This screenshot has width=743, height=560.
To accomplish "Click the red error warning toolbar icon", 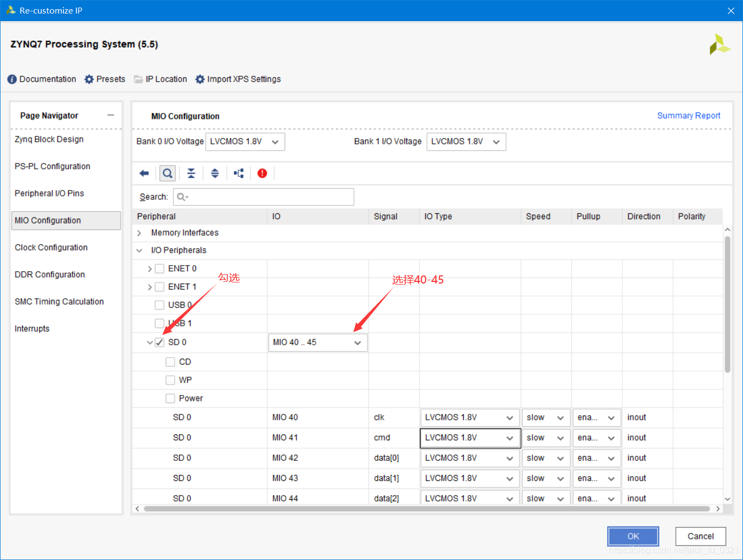I will tap(262, 173).
